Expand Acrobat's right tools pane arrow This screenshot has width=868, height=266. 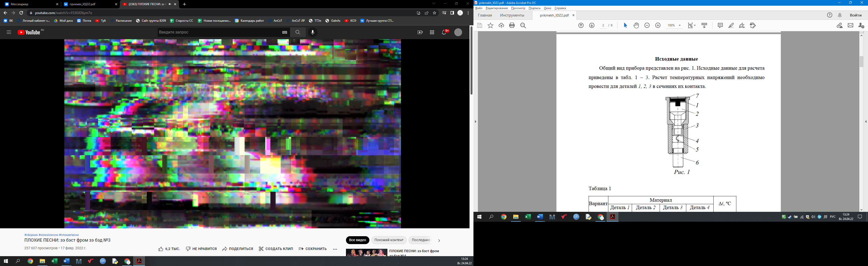pyautogui.click(x=866, y=122)
